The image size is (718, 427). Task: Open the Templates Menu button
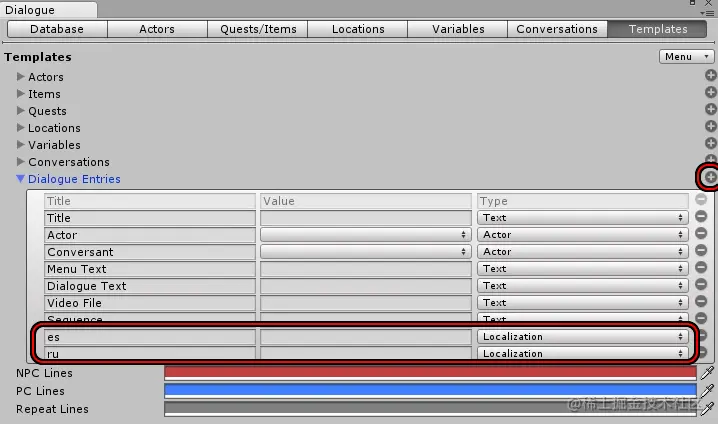point(686,56)
